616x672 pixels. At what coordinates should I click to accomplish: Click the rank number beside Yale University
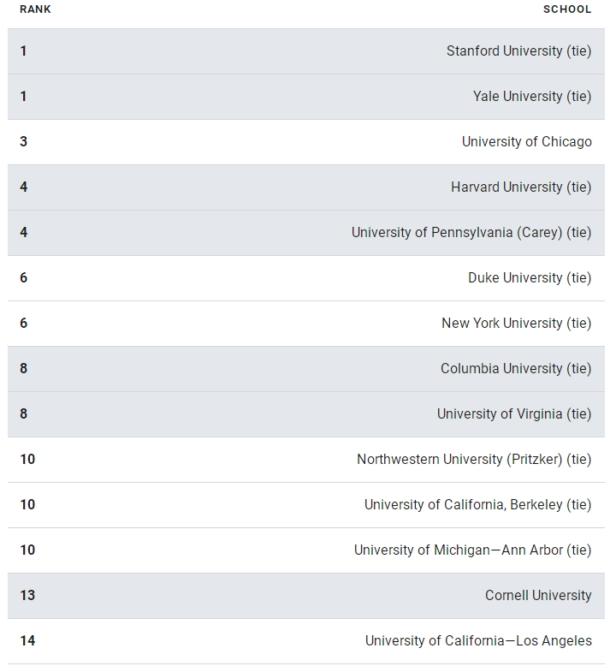point(24,97)
